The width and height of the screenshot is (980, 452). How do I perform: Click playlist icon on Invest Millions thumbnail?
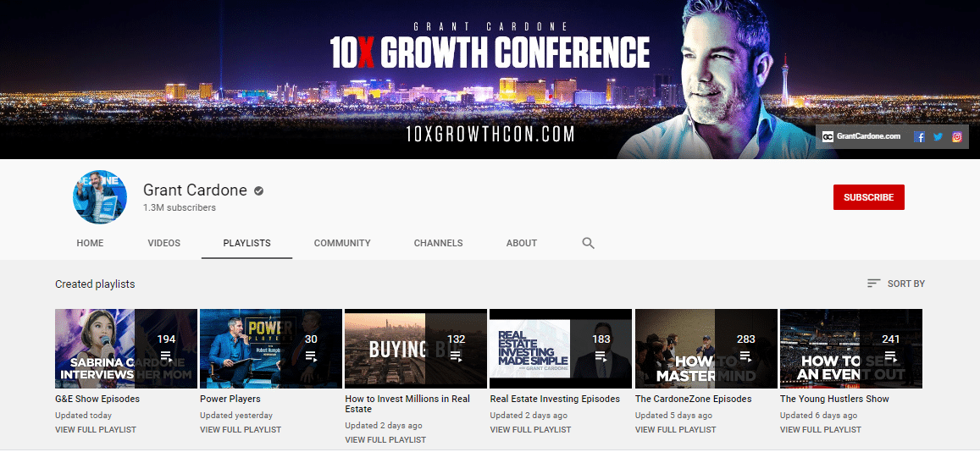click(x=456, y=356)
